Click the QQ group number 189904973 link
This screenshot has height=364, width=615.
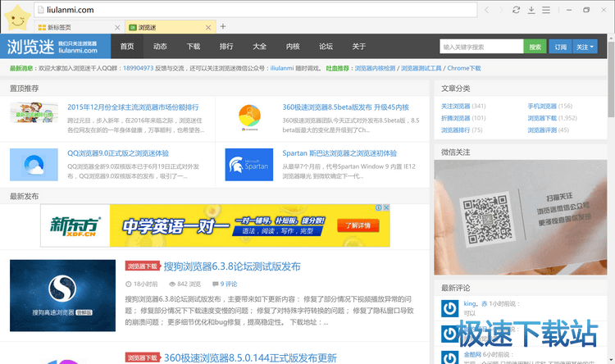click(x=138, y=68)
